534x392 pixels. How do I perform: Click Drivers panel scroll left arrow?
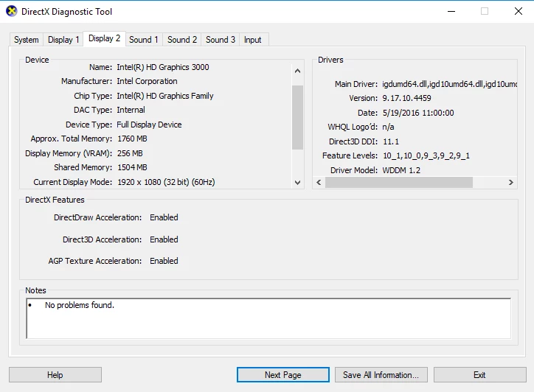point(319,183)
